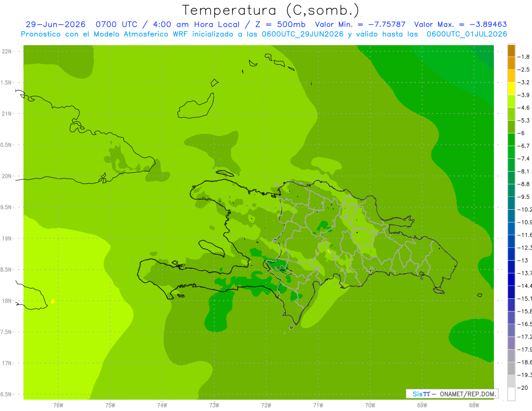This screenshot has height=411, width=532.
Task: Click the SisTT – ONAMET/REP.DOM. credit label
Action: pyautogui.click(x=453, y=394)
